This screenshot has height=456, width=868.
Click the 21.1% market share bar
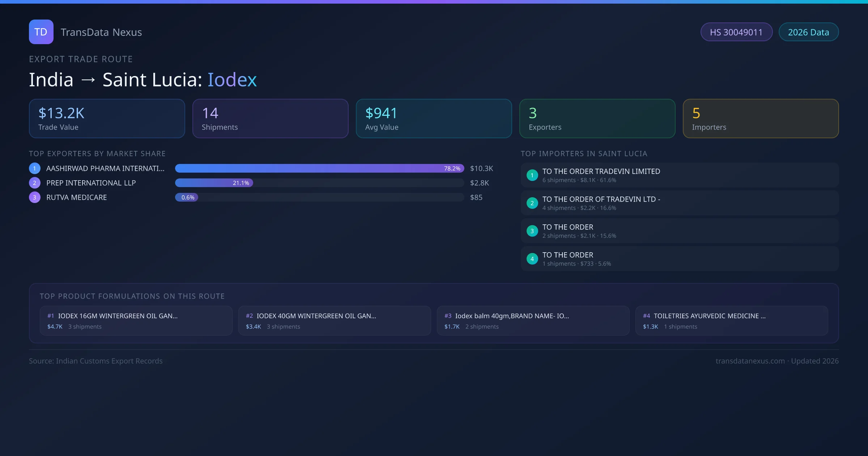click(214, 183)
